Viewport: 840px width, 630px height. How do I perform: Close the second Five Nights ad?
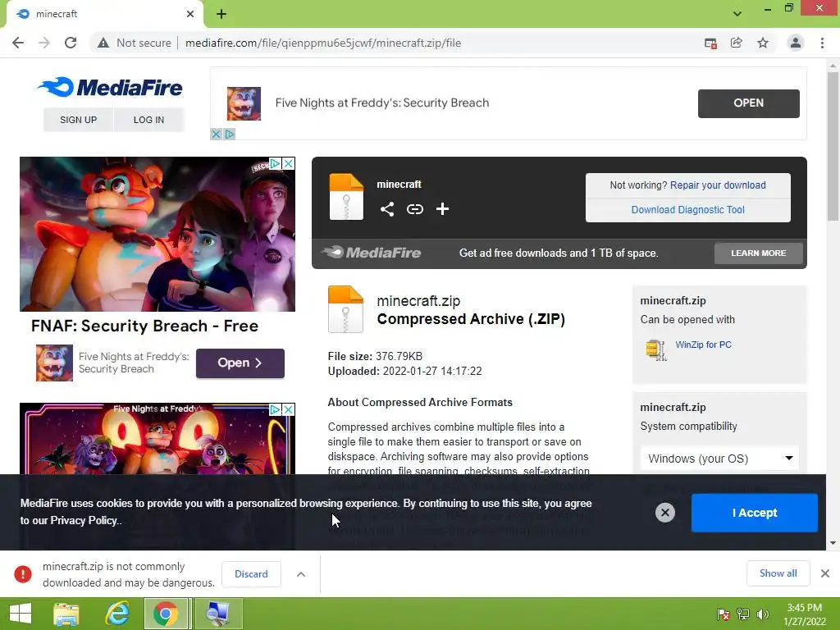pos(288,409)
